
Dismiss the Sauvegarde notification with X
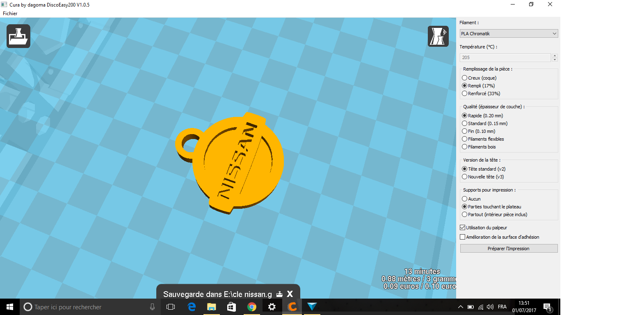290,294
